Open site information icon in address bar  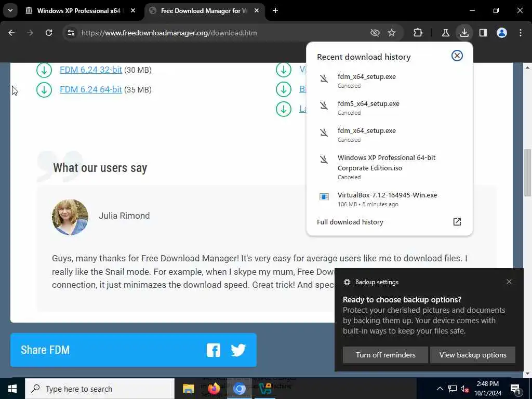71,33
